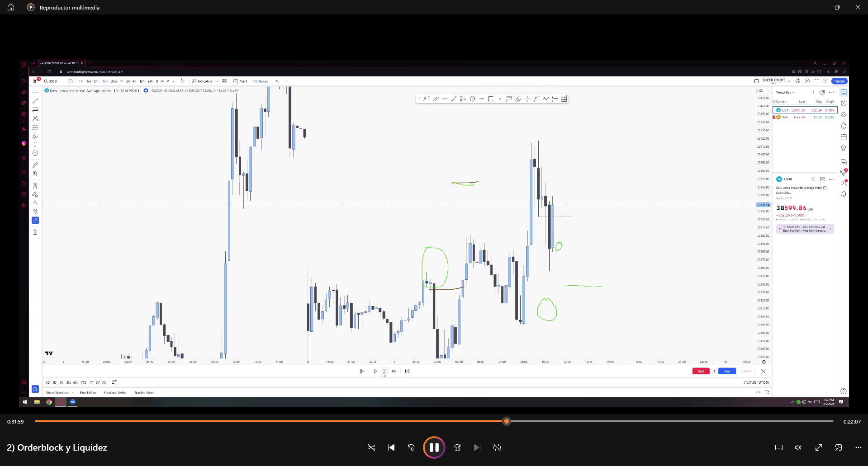This screenshot has height=466, width=868.
Task: Click the replay play button
Action: pyautogui.click(x=375, y=372)
